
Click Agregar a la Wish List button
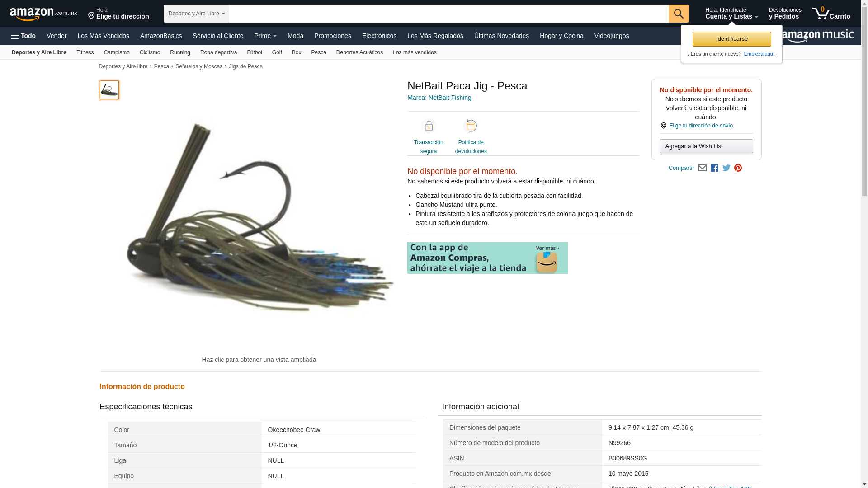[x=706, y=146]
